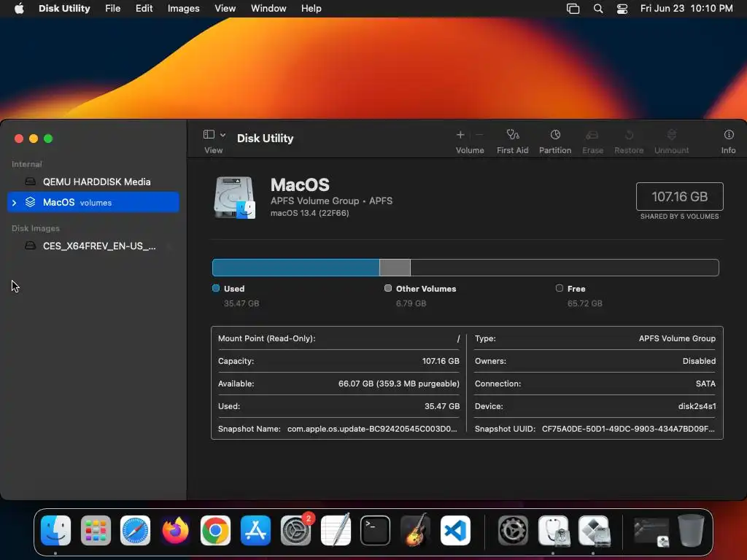Click the APFS Volume Group type value
This screenshot has height=560, width=747.
coord(677,338)
